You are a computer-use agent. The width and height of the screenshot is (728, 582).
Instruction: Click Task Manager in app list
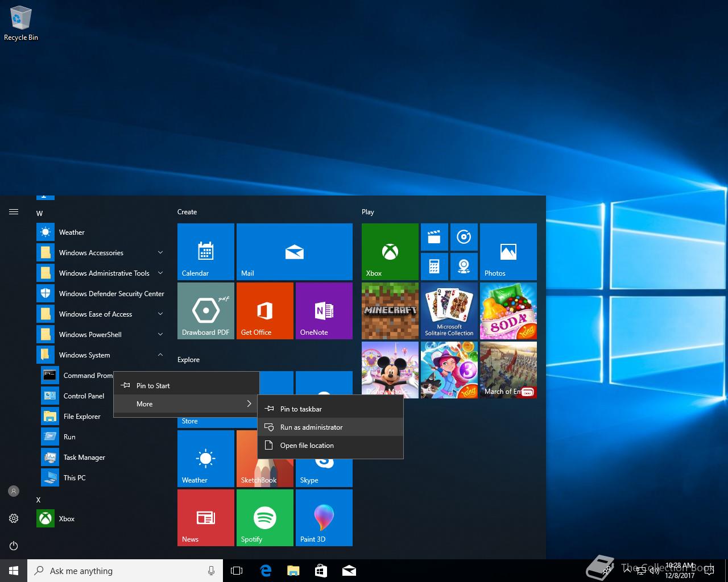[84, 458]
